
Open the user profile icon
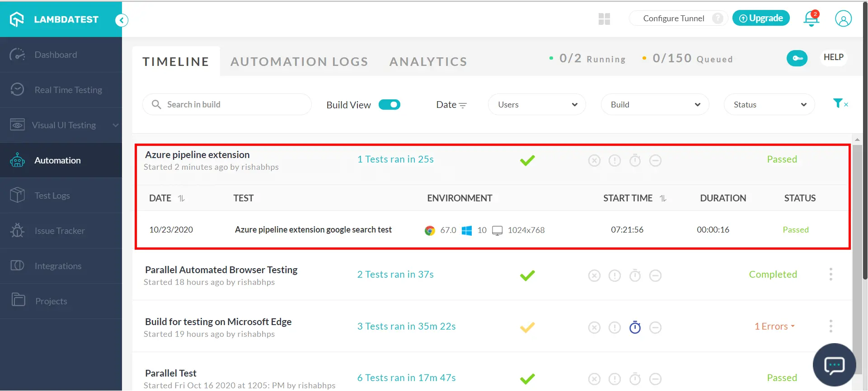tap(843, 19)
